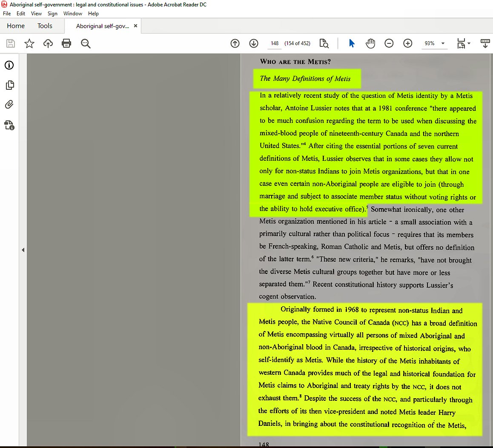
Task: Click heading 'Who Are the Metis?'
Action: click(295, 62)
